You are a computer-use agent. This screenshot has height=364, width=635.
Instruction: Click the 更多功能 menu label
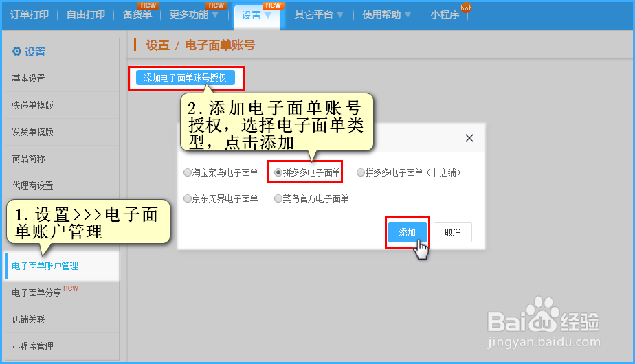click(x=189, y=14)
